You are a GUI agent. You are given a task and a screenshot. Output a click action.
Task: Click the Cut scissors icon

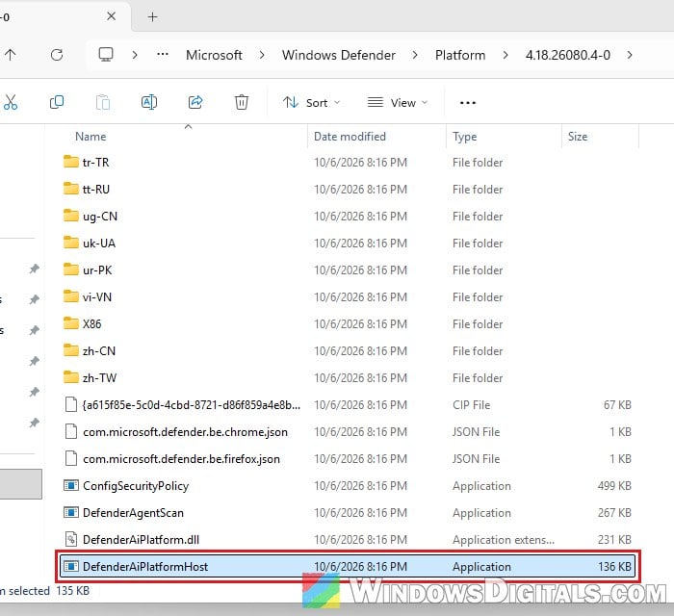pyautogui.click(x=11, y=103)
